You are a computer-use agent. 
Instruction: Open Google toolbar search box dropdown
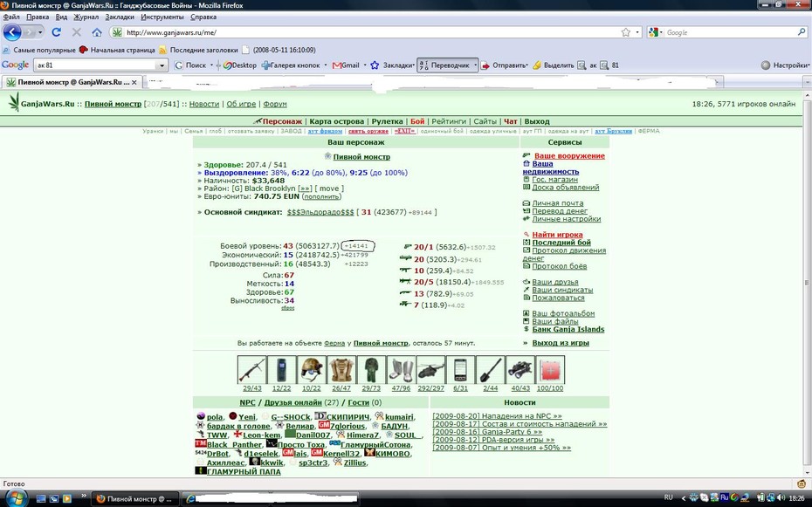click(x=162, y=65)
